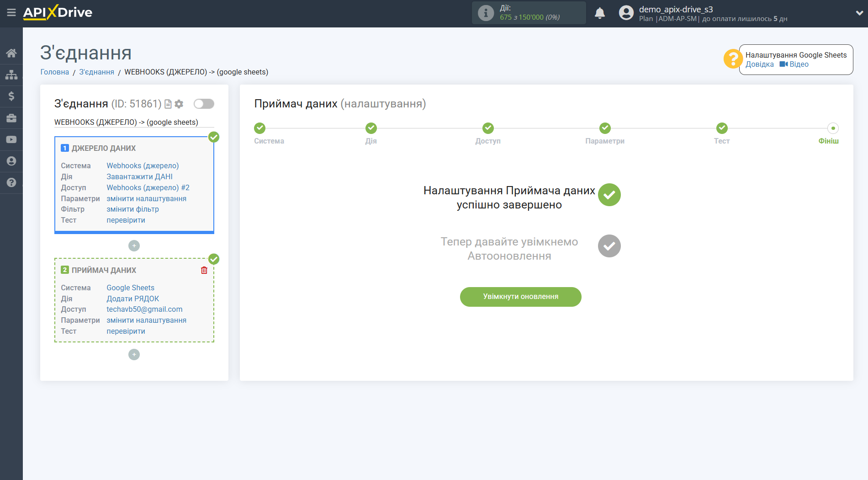The height and width of the screenshot is (480, 868).
Task: Click the ПРИЙМАЧ ДАНИХ block header
Action: tap(104, 270)
